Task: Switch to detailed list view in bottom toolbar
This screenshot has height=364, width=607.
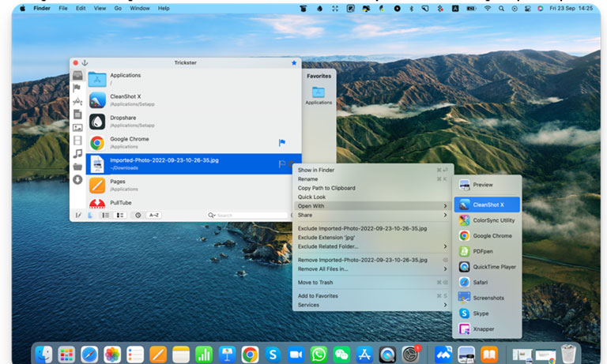Action: (x=120, y=215)
